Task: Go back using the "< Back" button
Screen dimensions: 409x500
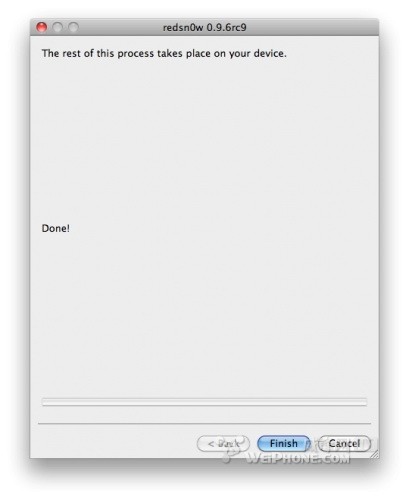Action: pyautogui.click(x=223, y=444)
